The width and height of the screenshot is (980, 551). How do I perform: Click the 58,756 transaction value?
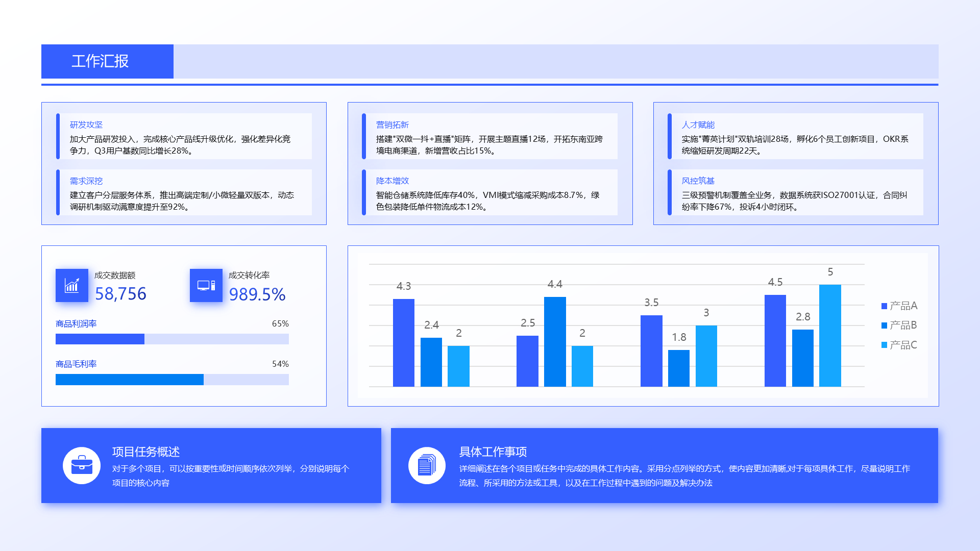(x=120, y=294)
